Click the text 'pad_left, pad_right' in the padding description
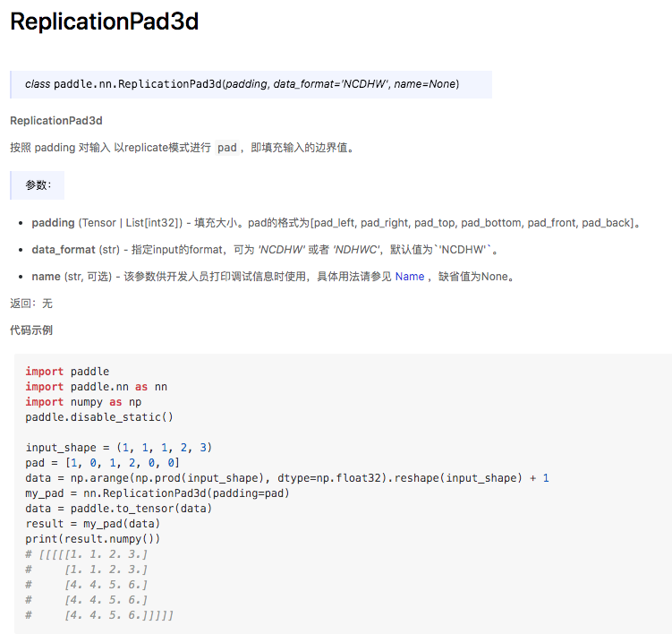The width and height of the screenshot is (672, 634). point(362,223)
